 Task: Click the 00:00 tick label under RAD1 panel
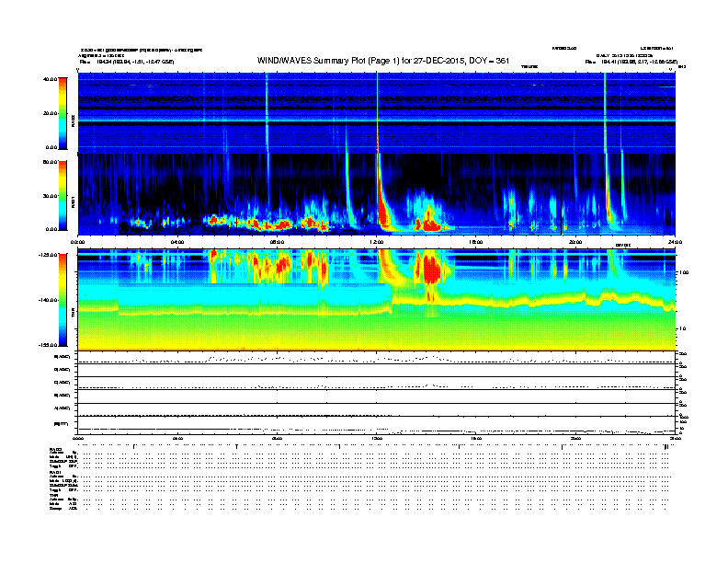(77, 242)
